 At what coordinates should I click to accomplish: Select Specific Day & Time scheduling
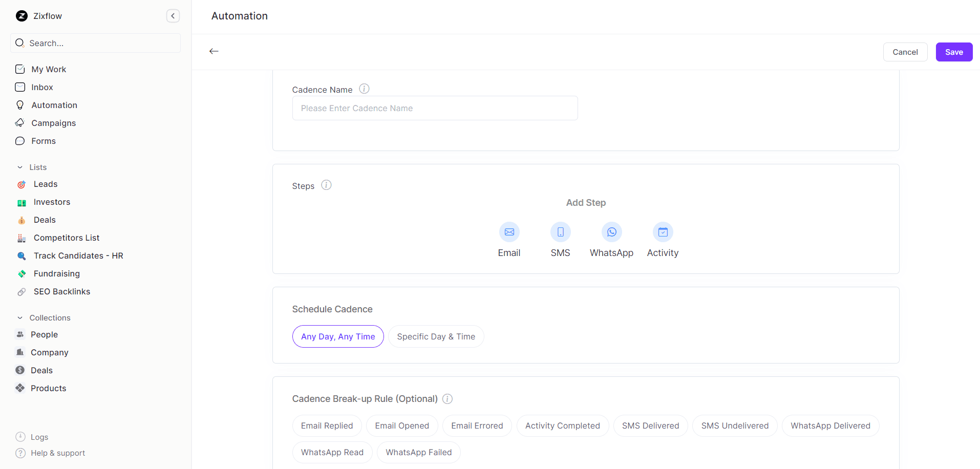[436, 336]
